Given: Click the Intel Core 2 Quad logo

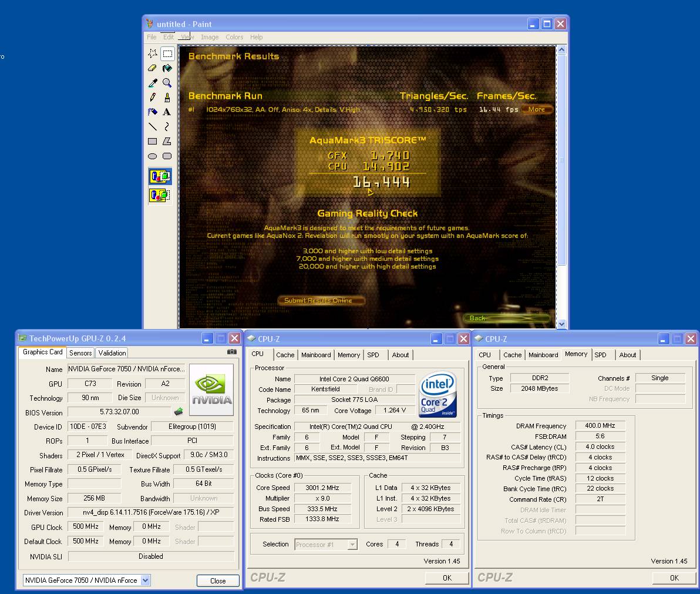Looking at the screenshot, I should pos(438,395).
